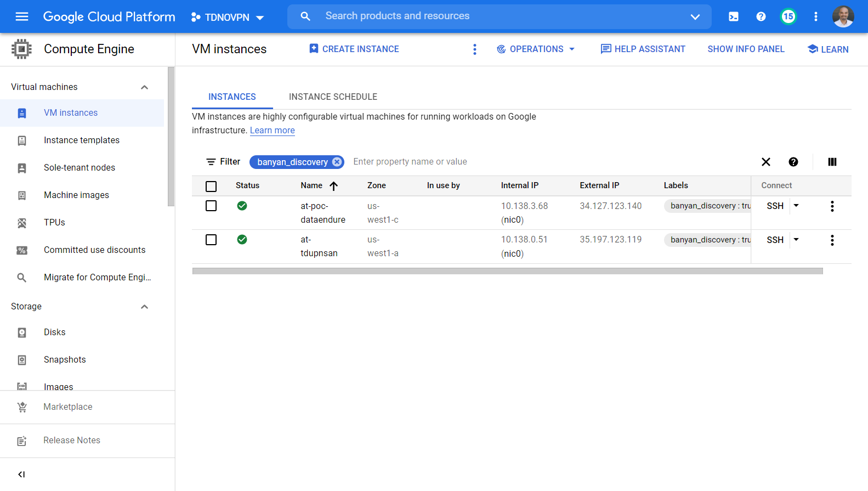Remove the banyan_discovery filter chip
This screenshot has width=868, height=491.
pyautogui.click(x=337, y=162)
